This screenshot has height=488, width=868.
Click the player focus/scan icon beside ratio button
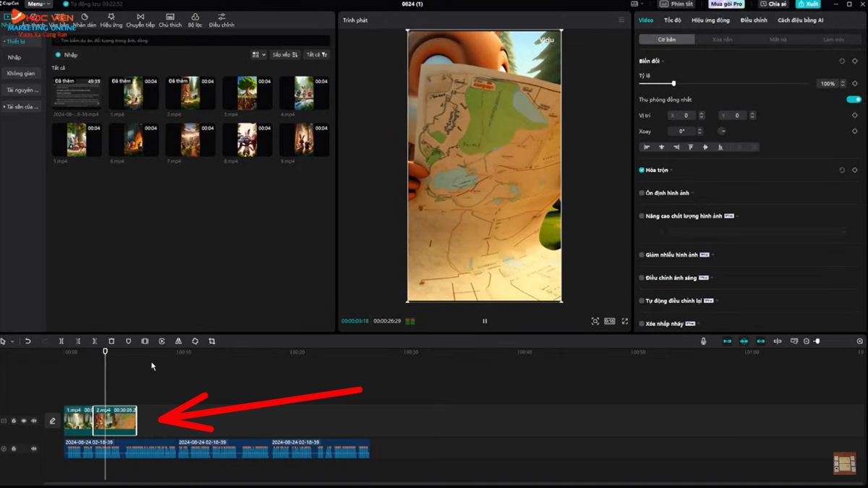[x=595, y=321]
